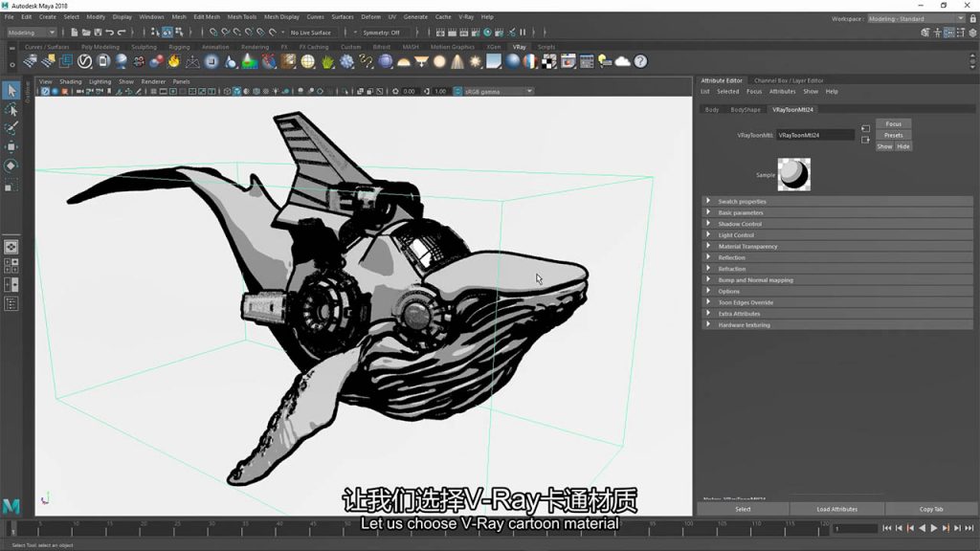
Task: Activate the Lasso select tool
Action: [11, 110]
